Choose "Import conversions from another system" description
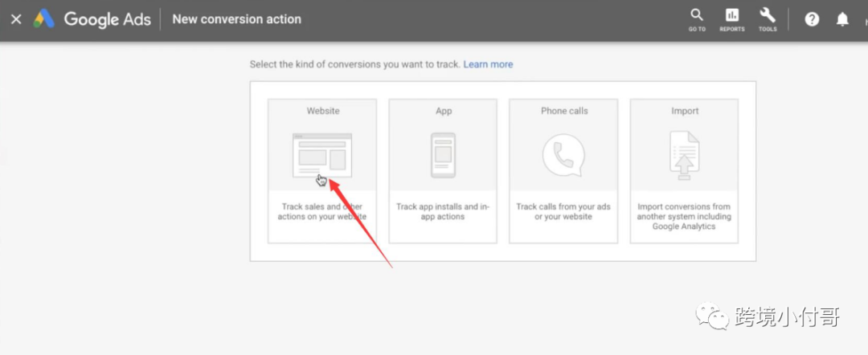 pyautogui.click(x=684, y=217)
